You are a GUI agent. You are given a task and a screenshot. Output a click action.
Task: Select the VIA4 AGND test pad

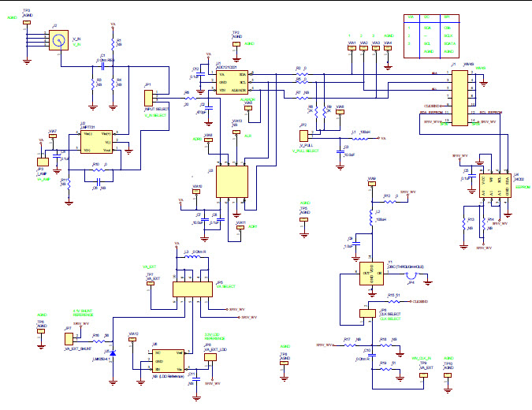click(x=388, y=47)
